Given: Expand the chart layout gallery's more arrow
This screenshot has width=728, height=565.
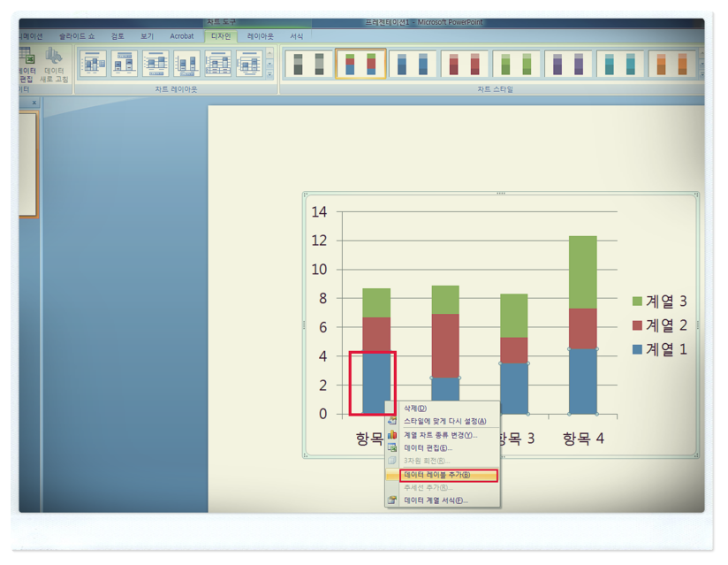Looking at the screenshot, I should tap(270, 75).
